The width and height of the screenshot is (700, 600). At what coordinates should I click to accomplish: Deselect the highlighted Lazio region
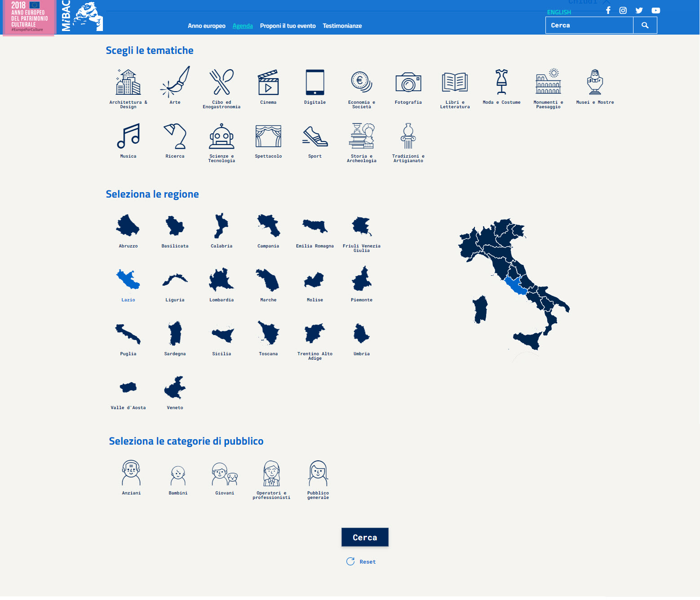(x=128, y=280)
